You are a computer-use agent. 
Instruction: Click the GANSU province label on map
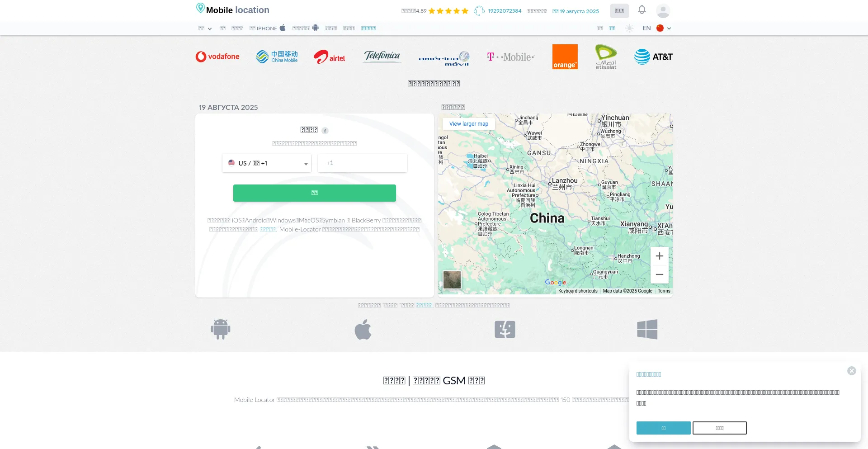(x=539, y=153)
